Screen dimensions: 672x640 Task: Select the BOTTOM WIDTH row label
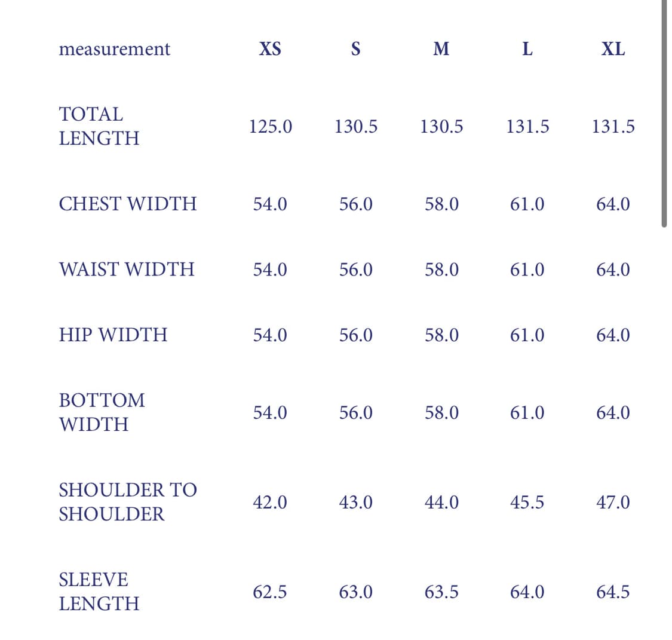tap(102, 412)
